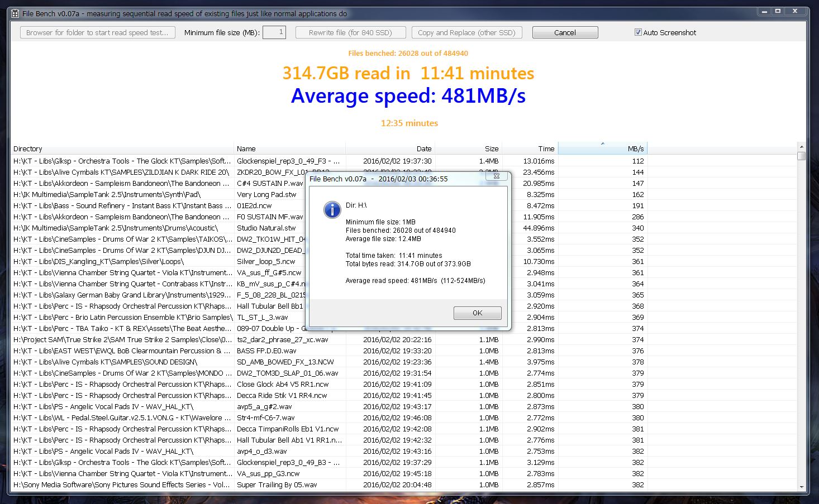
Task: Click the Sony Media Software directory cell
Action: [122, 484]
